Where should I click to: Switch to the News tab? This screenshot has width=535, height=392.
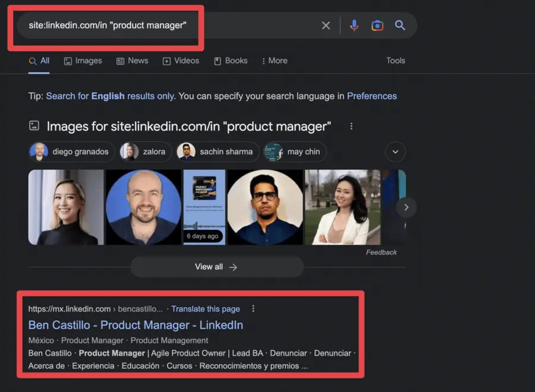click(132, 60)
